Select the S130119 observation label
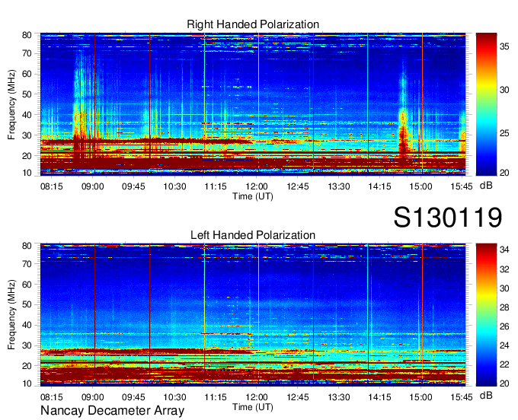The width and height of the screenshot is (518, 420). pyautogui.click(x=448, y=217)
